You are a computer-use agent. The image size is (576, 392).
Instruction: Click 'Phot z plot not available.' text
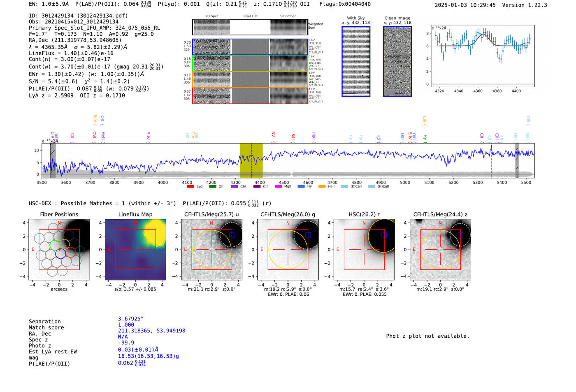pos(427,336)
